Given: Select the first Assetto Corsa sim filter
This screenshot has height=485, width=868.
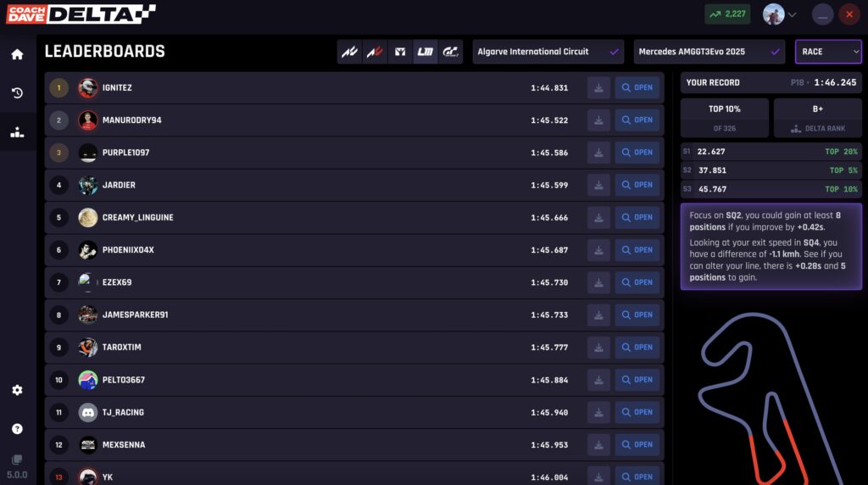Looking at the screenshot, I should [x=348, y=52].
